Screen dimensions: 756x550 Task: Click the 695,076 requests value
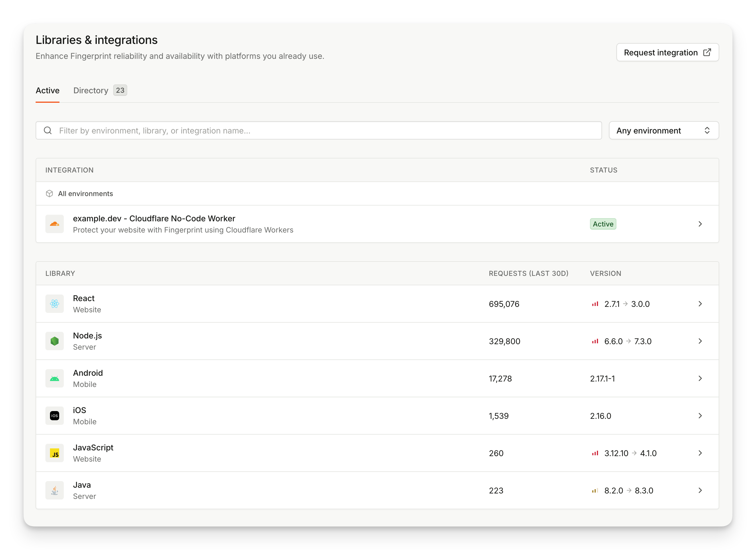tap(504, 304)
